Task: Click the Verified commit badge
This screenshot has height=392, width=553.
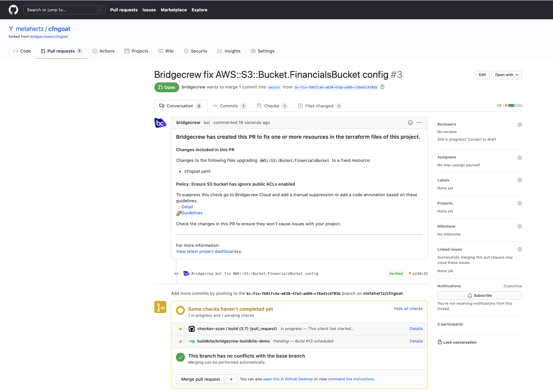Action: pos(396,274)
